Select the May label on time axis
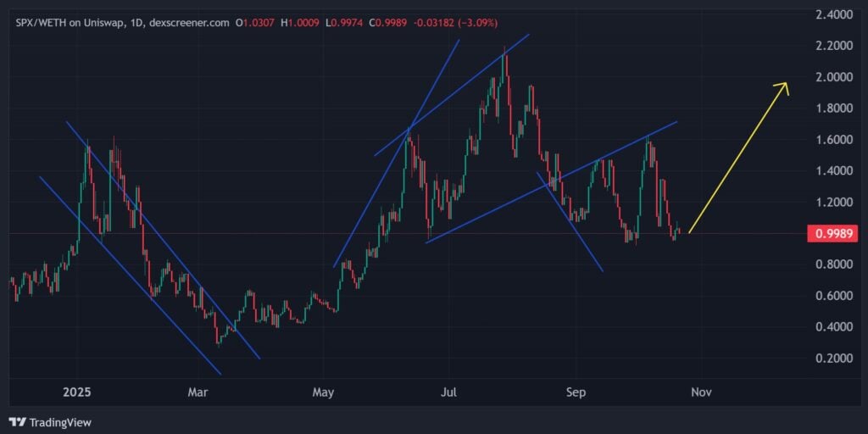868x434 pixels. tap(323, 393)
